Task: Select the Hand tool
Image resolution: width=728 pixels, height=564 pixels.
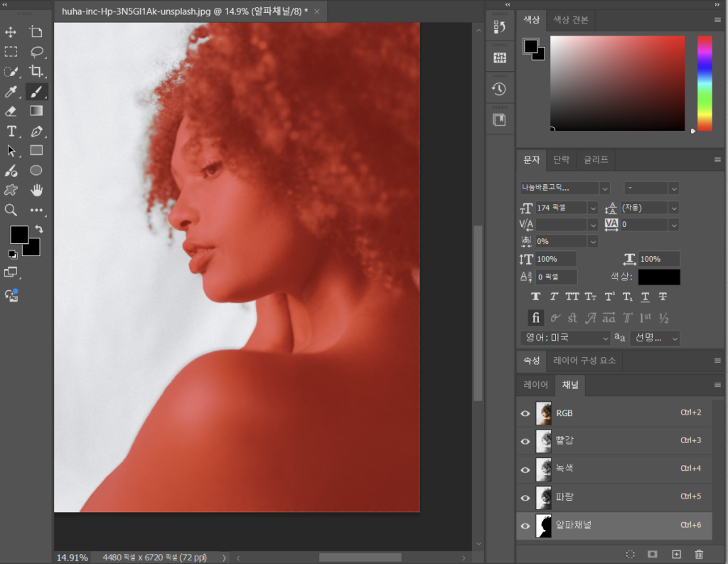Action: [x=36, y=190]
